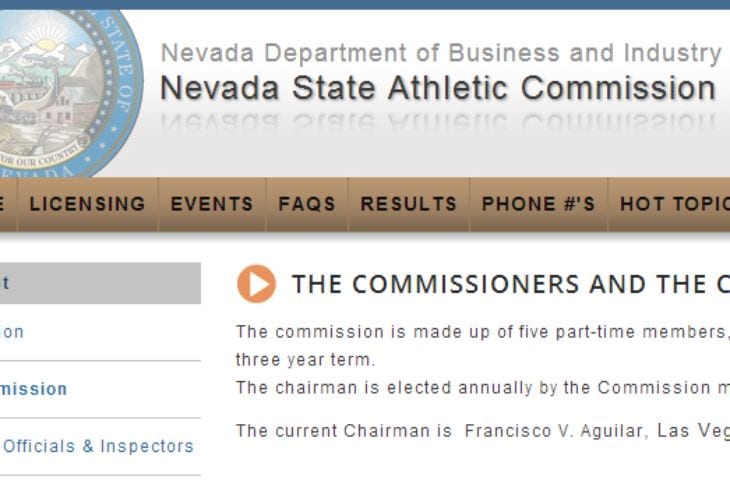Image resolution: width=730 pixels, height=487 pixels.
Task: Click the Nevada State Athletic Commission title
Action: 437,88
